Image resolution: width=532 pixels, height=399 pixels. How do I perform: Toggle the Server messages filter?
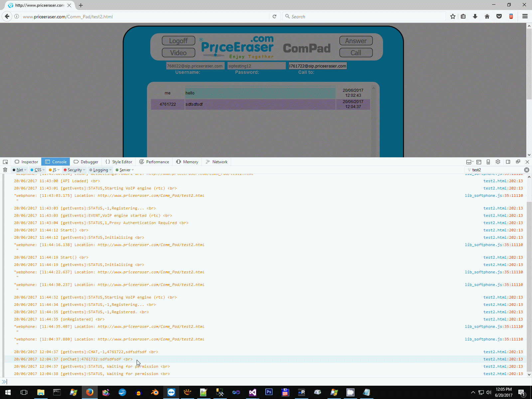123,170
